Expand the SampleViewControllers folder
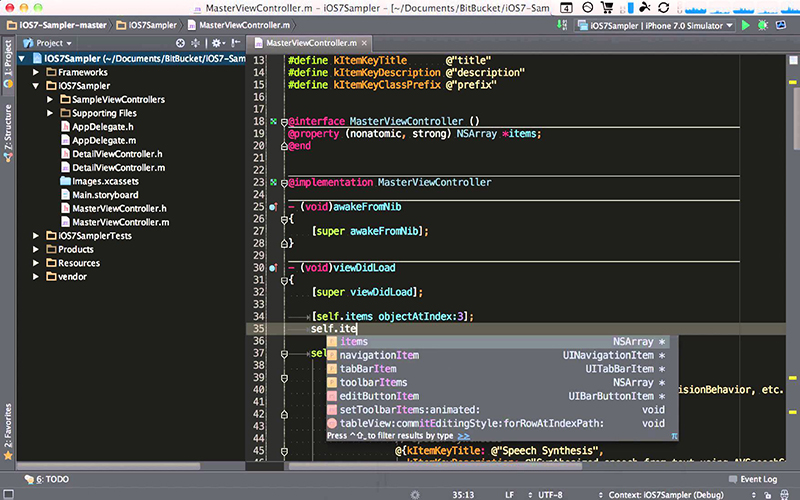 click(x=49, y=99)
